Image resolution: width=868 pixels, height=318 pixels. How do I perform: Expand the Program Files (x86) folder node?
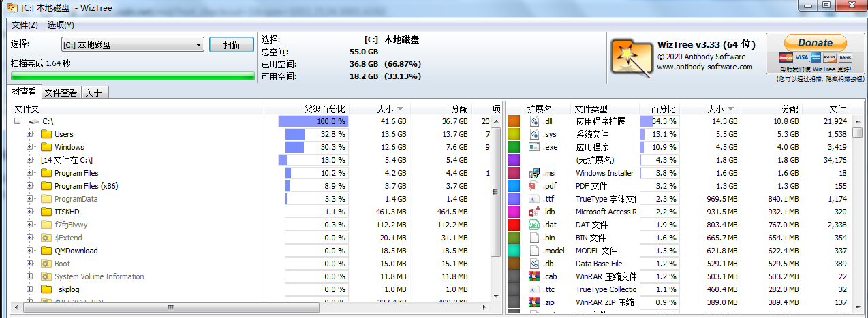tap(30, 186)
